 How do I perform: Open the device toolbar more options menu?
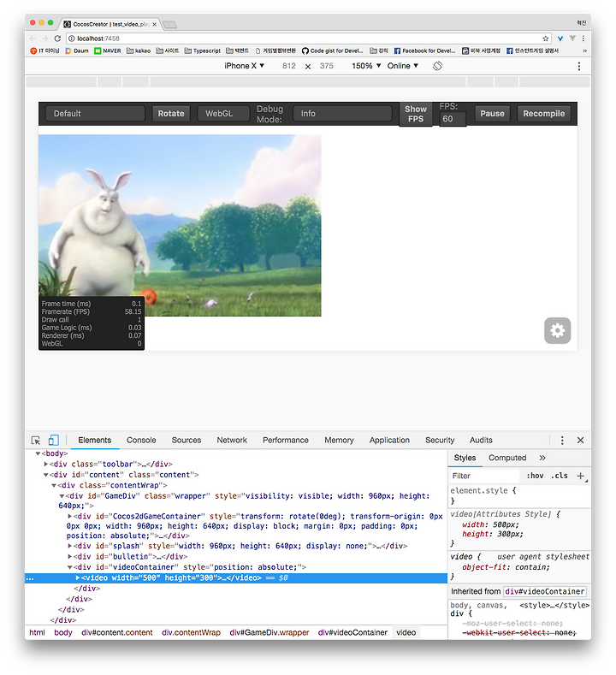point(579,66)
